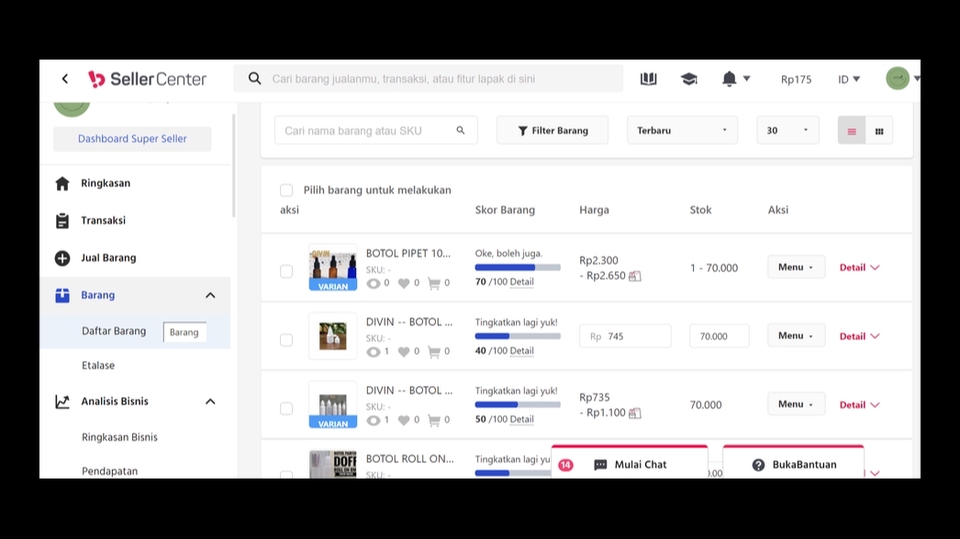This screenshot has height=539, width=960.
Task: Open the graduation cap academy icon
Action: [689, 78]
